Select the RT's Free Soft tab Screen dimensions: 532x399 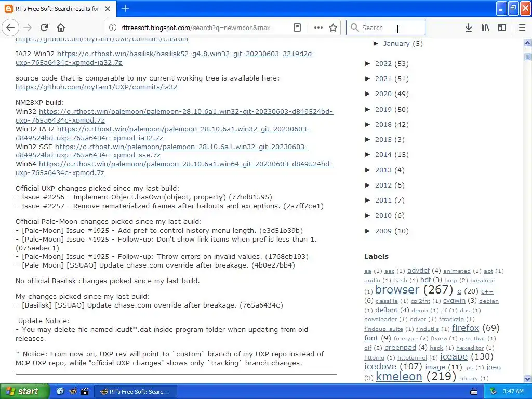click(x=58, y=8)
